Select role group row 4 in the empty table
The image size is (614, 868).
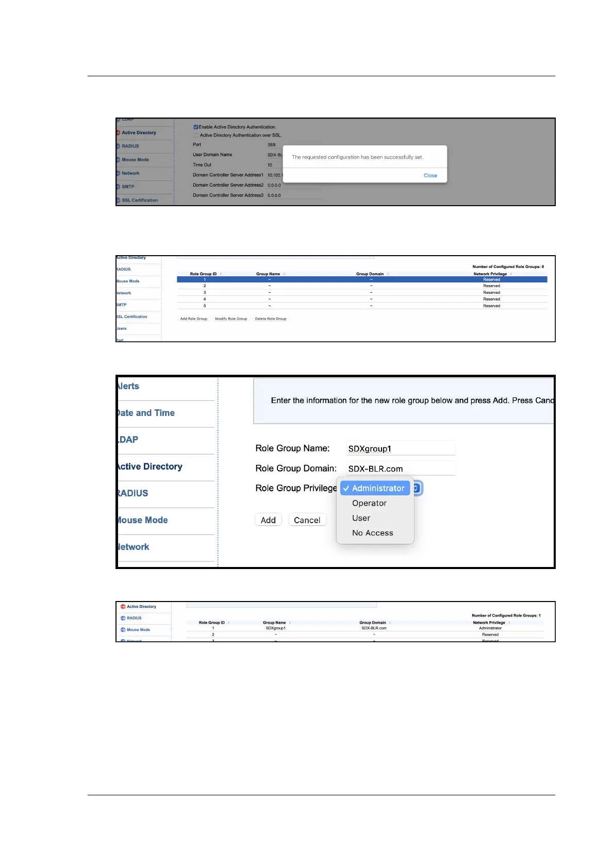click(x=362, y=299)
